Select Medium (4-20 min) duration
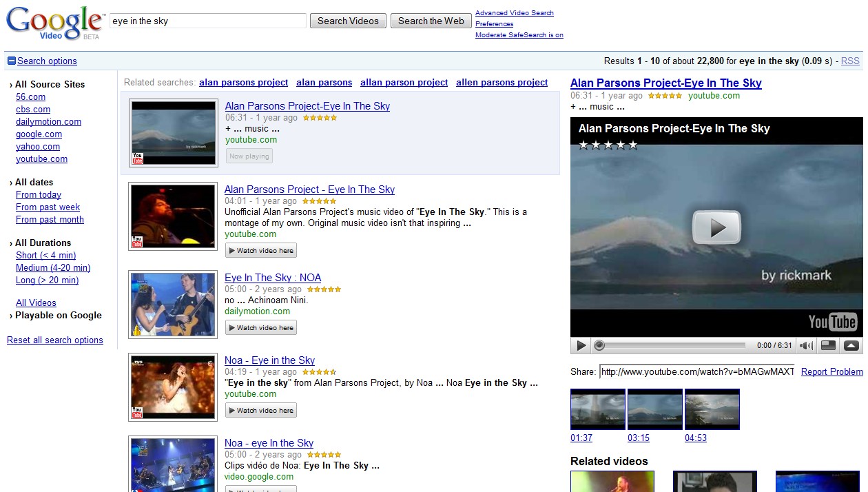Screen dimensions: 868x492 point(53,268)
